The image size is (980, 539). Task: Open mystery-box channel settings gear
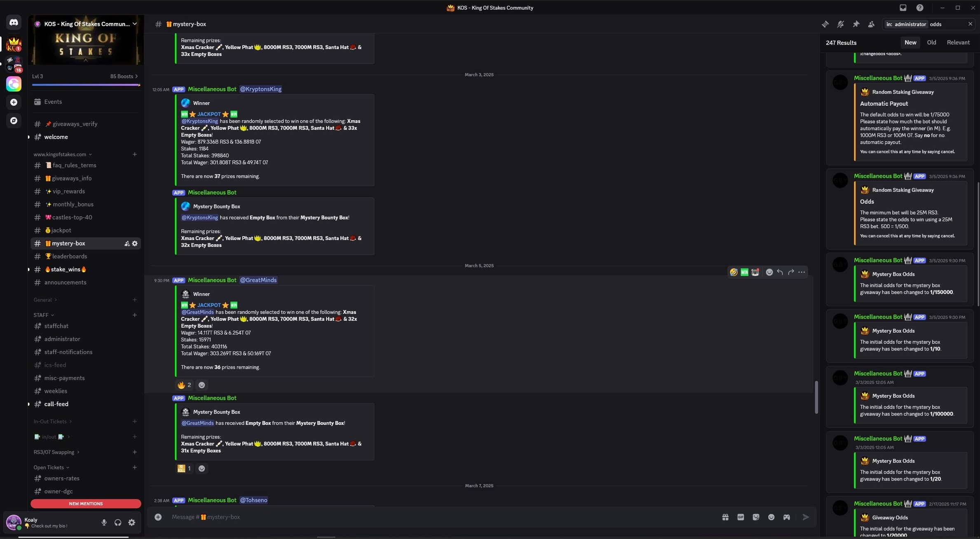135,244
